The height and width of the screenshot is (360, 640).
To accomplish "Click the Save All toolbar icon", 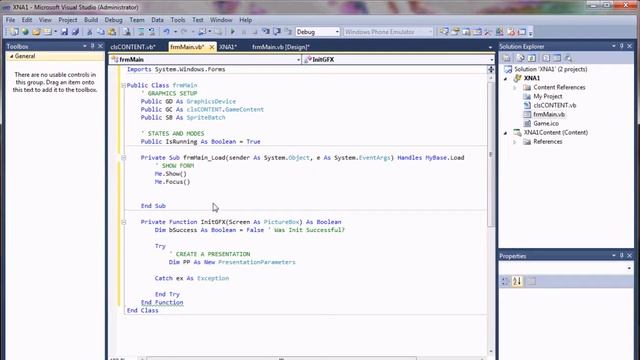I will [x=75, y=32].
